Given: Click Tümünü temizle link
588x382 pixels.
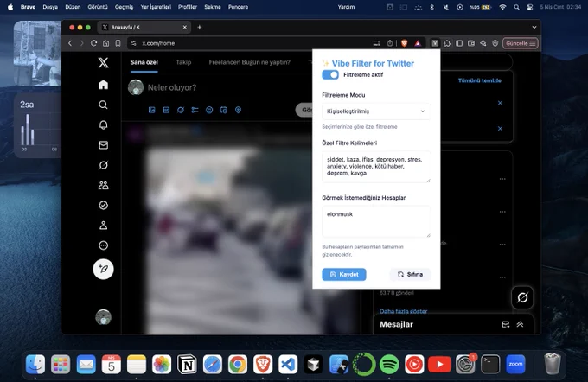Looking at the screenshot, I should 480,80.
